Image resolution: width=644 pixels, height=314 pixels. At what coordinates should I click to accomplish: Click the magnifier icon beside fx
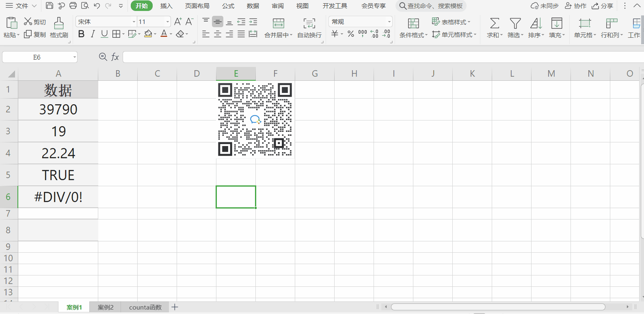(103, 57)
